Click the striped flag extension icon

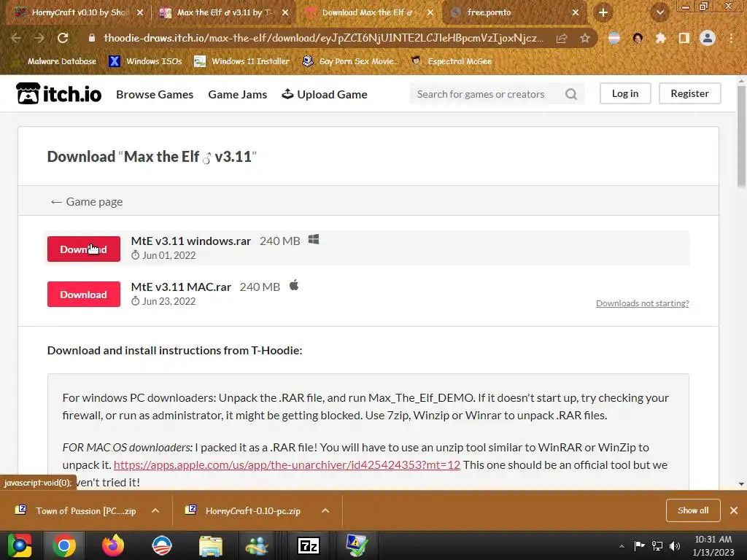coord(614,38)
